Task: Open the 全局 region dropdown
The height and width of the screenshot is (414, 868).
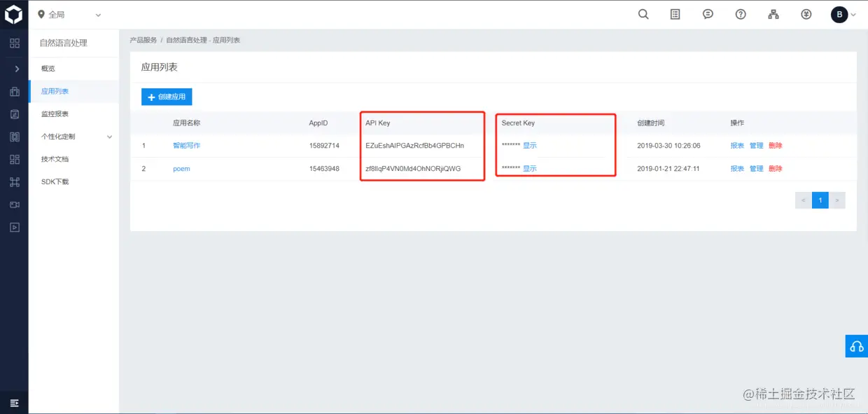Action: click(x=69, y=15)
